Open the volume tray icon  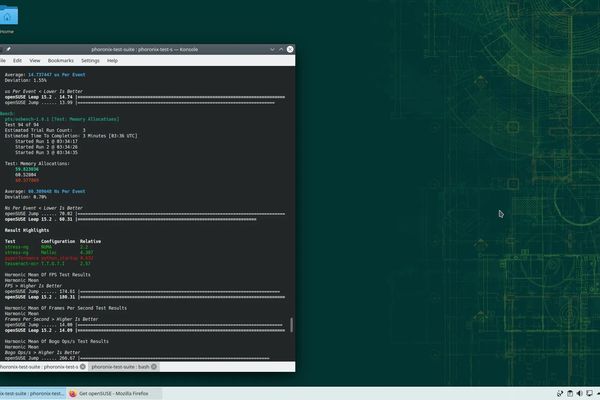click(x=579, y=393)
